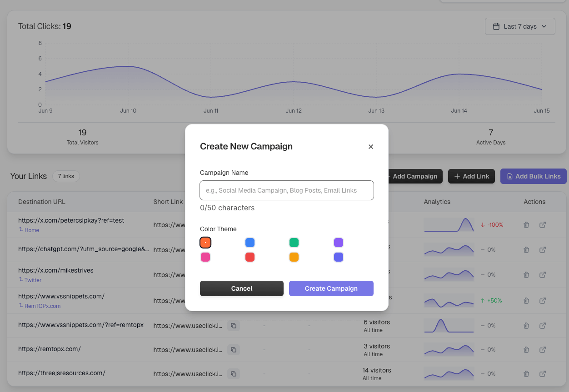
Task: Close the Create New Campaign dialog
Action: coord(371,146)
